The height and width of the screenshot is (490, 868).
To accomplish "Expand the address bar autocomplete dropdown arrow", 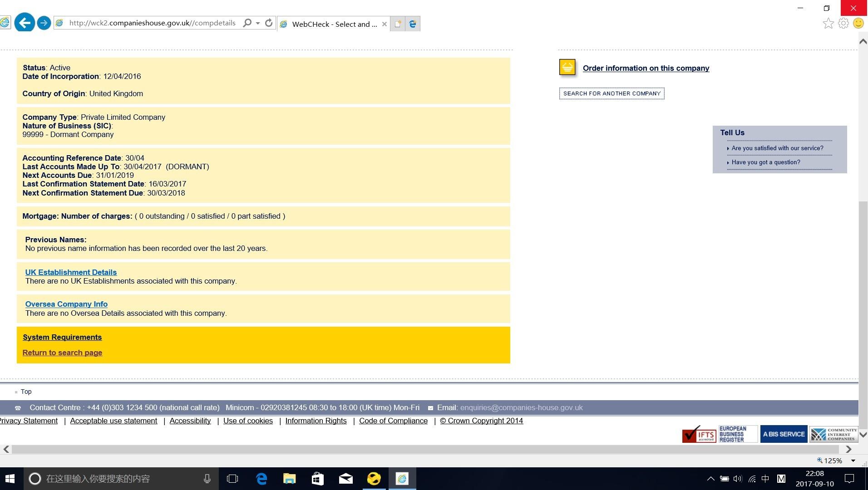I will 258,23.
